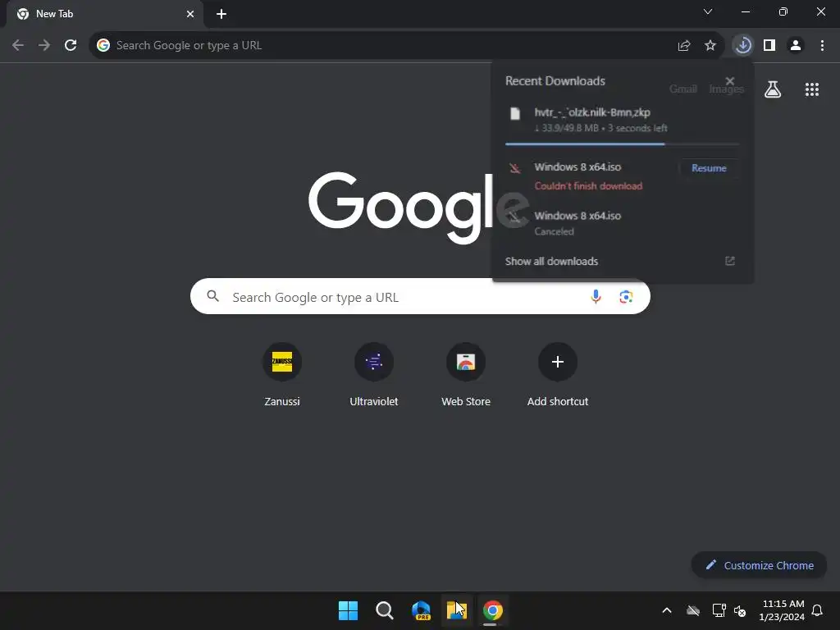Search by image with Google Lens
Image resolution: width=840 pixels, height=630 pixels.
pos(626,296)
